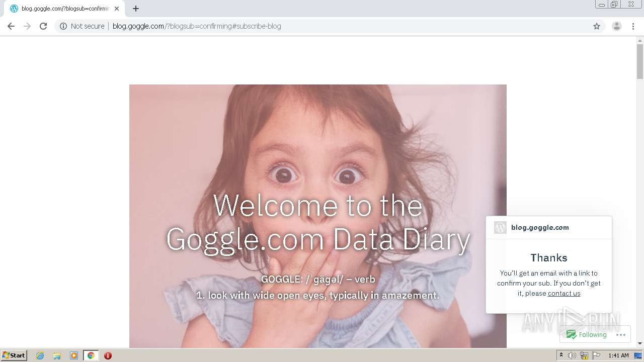Reload the current page
This screenshot has width=644, height=362.
[43, 26]
